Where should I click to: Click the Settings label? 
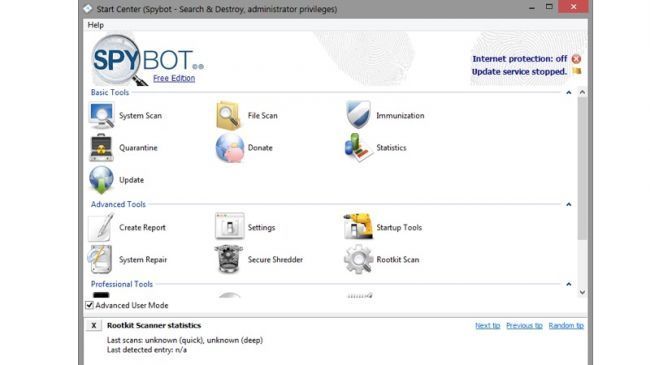(261, 227)
